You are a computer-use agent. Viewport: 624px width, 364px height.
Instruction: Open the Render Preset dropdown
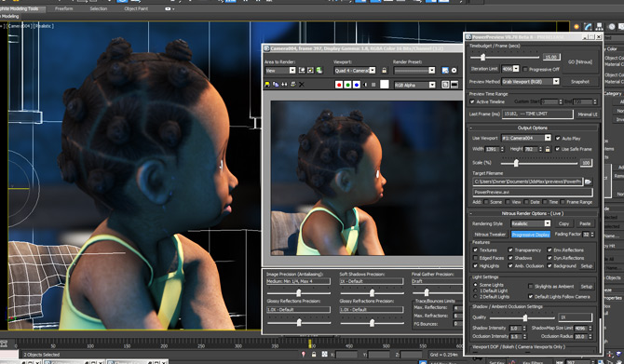[x=432, y=71]
